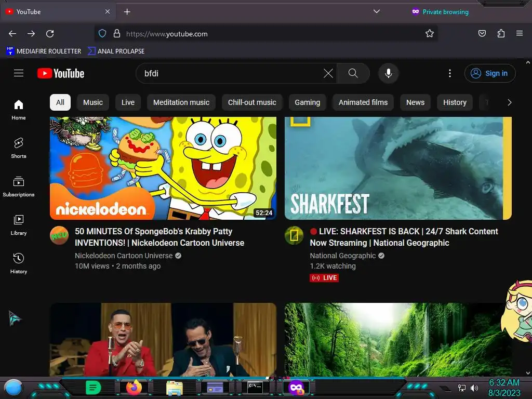Click the magnifier search button
Viewport: 532px width, 399px height.
click(353, 73)
